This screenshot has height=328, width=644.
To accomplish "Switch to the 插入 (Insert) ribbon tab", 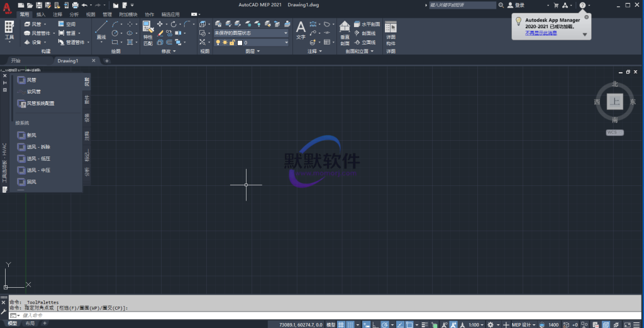I will (41, 14).
